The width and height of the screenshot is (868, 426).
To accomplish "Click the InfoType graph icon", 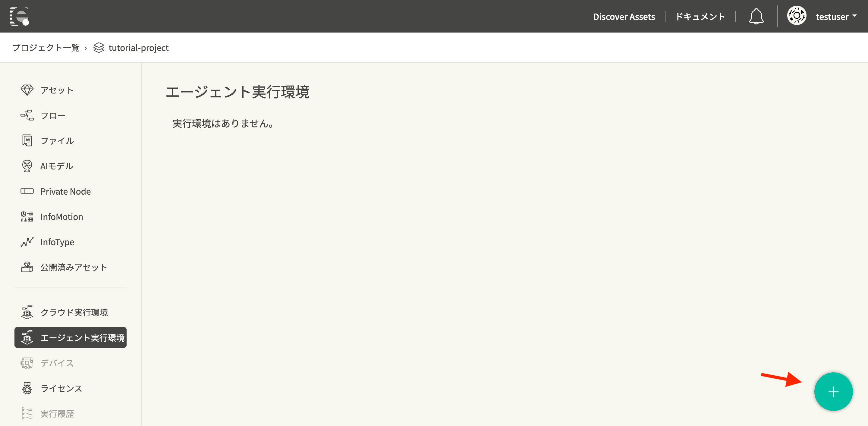I will (27, 242).
